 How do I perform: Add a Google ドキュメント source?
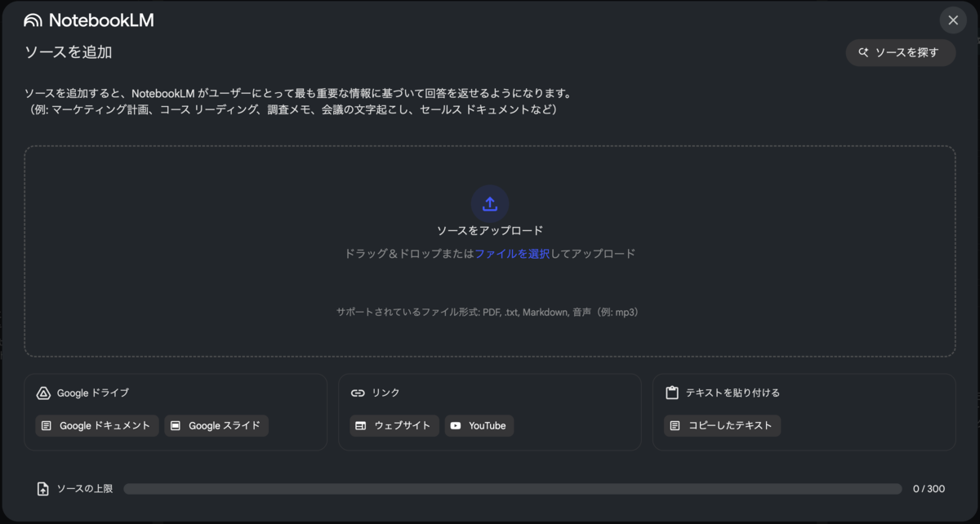click(x=97, y=425)
